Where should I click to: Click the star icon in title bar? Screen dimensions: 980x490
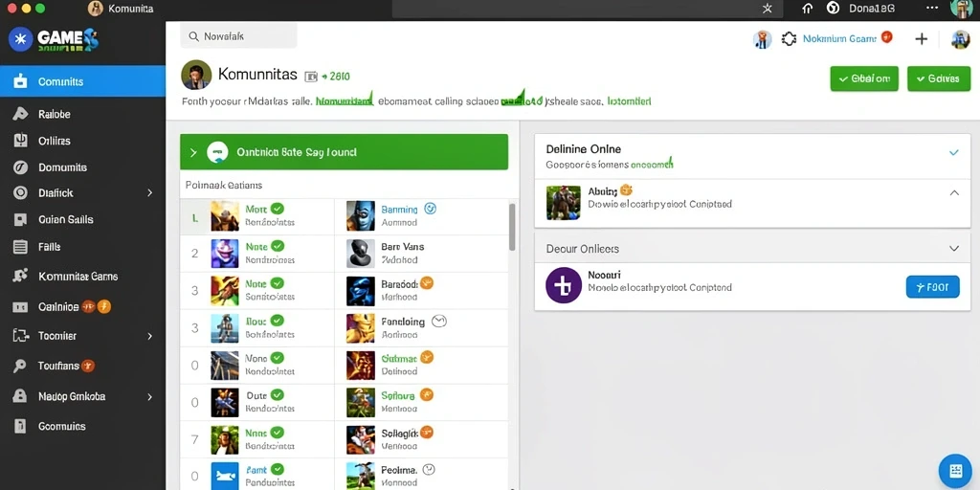tap(768, 8)
